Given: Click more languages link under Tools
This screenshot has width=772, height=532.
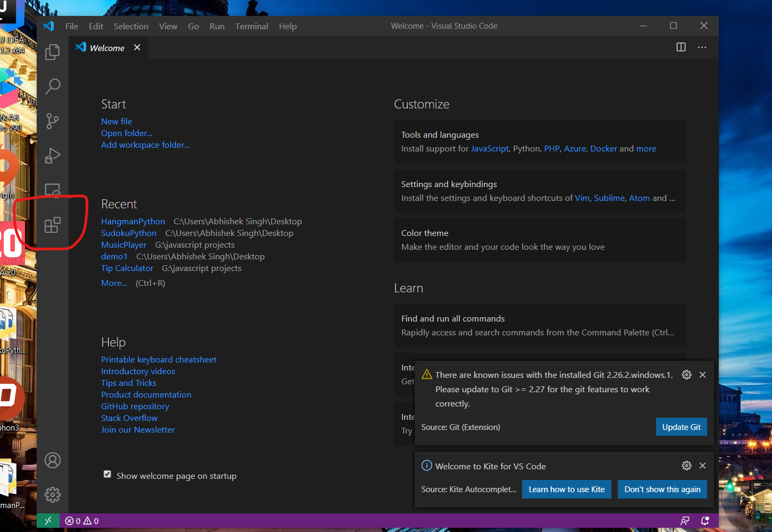Looking at the screenshot, I should click(x=646, y=148).
